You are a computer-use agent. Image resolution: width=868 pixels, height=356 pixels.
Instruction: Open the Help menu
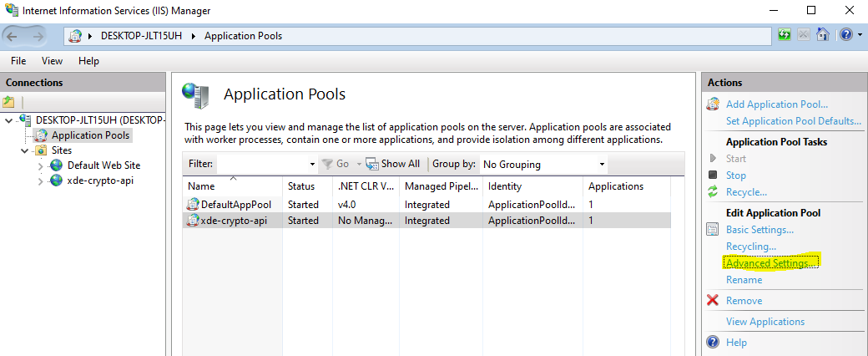pyautogui.click(x=88, y=61)
